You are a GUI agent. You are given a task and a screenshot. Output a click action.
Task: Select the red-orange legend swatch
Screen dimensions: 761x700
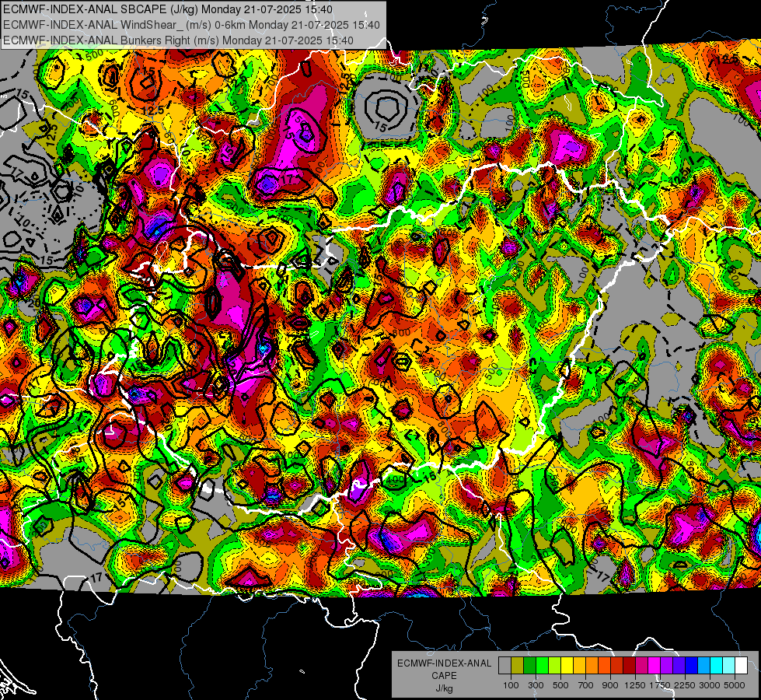click(x=604, y=665)
